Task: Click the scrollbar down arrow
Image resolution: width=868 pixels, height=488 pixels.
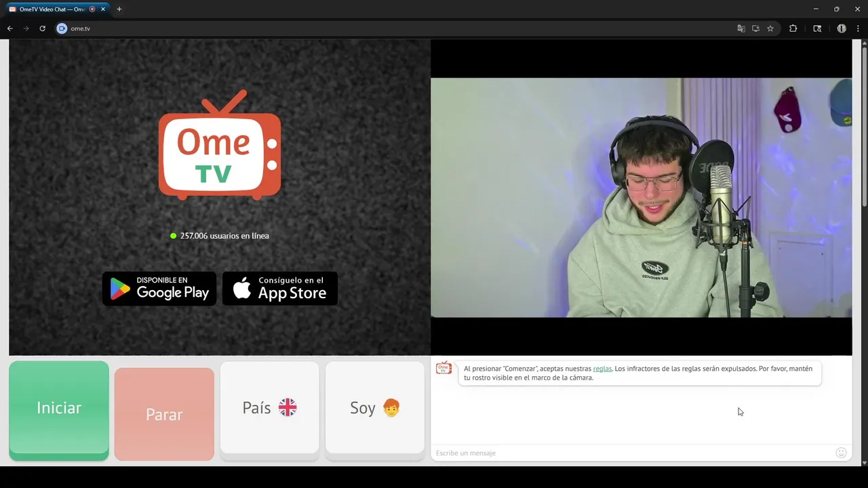Action: (x=864, y=462)
